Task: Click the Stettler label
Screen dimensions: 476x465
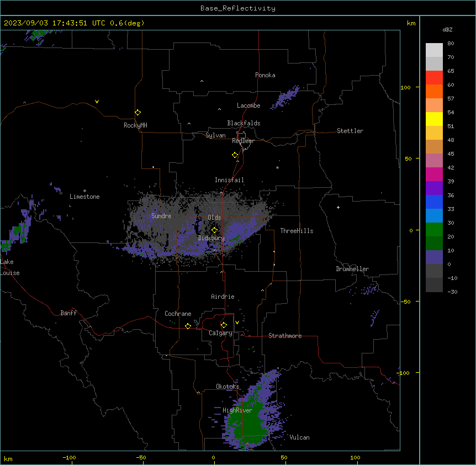Action: (350, 131)
